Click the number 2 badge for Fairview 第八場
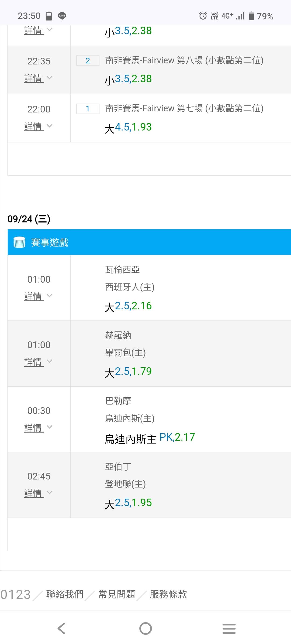 coord(88,61)
